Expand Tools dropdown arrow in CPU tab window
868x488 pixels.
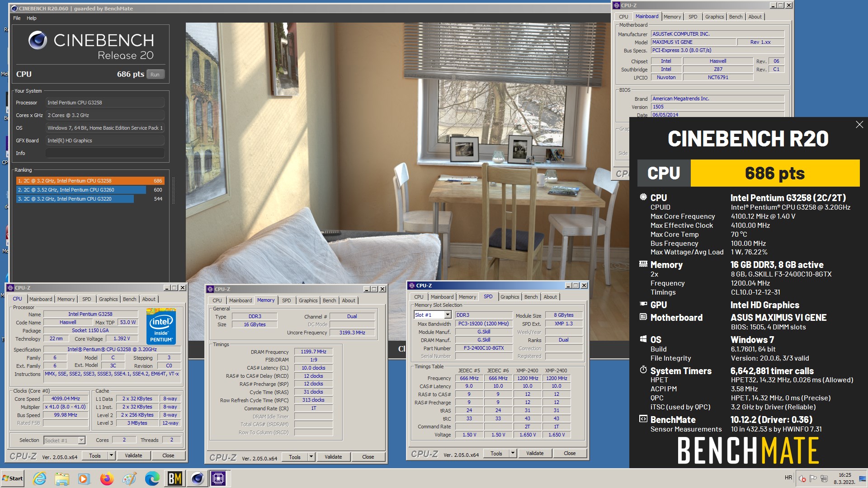[111, 455]
